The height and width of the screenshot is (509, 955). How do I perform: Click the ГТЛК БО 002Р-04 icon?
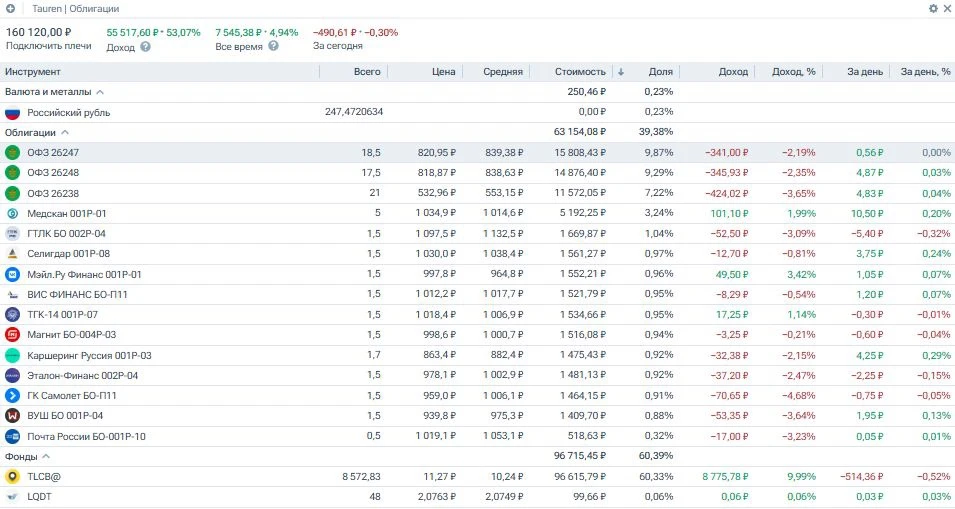click(12, 234)
